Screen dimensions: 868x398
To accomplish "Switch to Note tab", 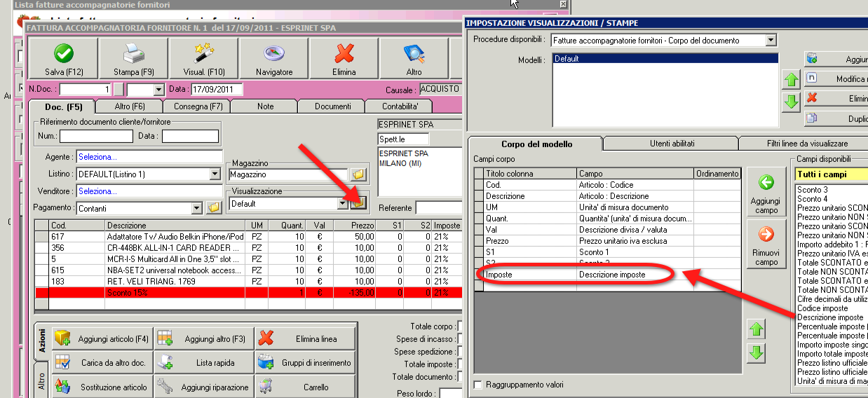I will coord(265,107).
